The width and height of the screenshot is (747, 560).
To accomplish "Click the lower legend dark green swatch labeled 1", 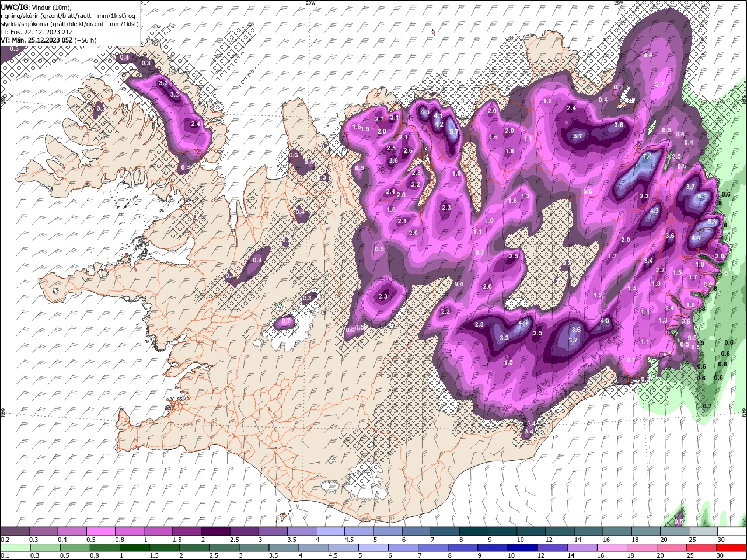I will click(134, 548).
